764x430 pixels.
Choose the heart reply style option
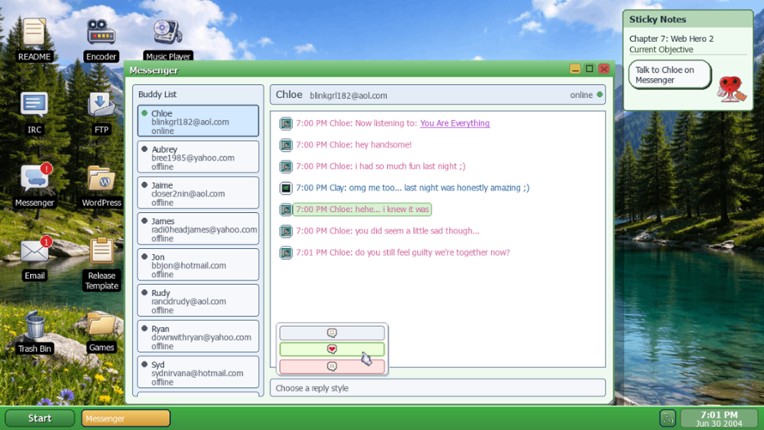tap(332, 349)
